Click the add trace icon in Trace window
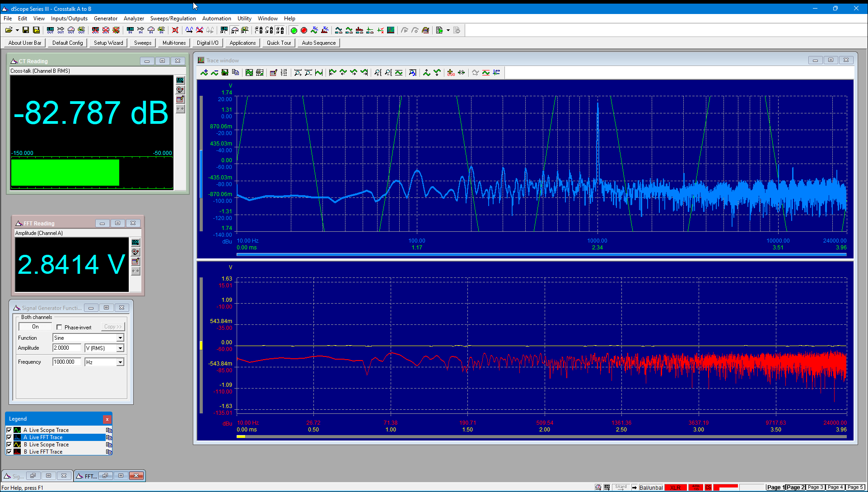 coord(204,73)
